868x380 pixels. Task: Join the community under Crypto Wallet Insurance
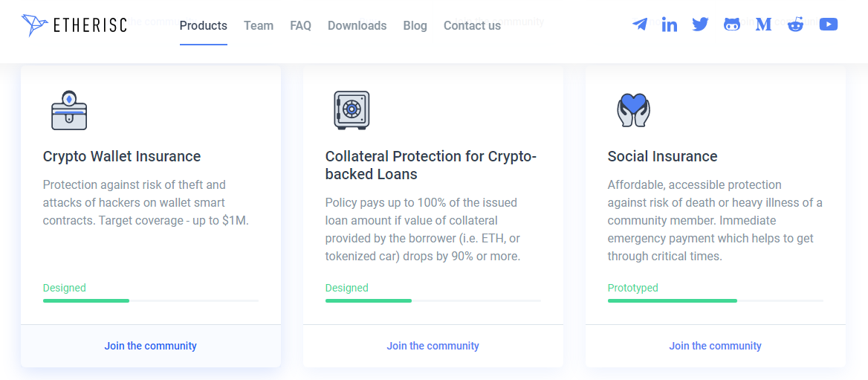tap(151, 346)
